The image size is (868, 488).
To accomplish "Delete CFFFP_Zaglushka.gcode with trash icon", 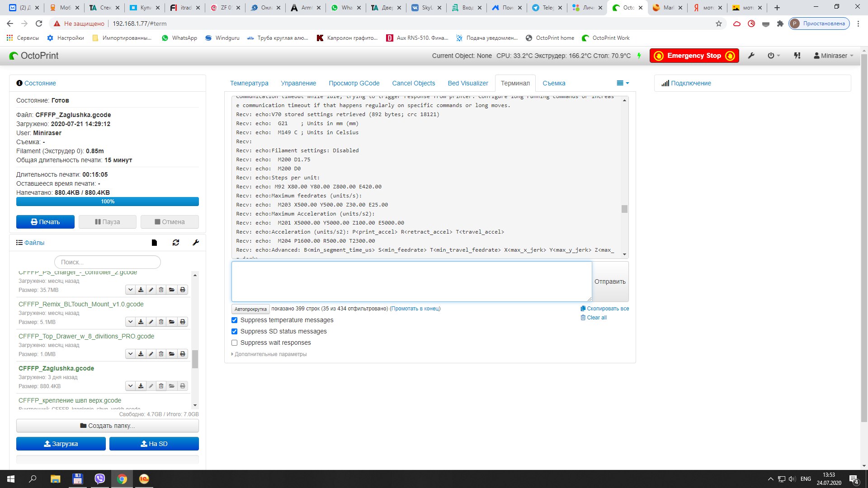I will [x=161, y=386].
